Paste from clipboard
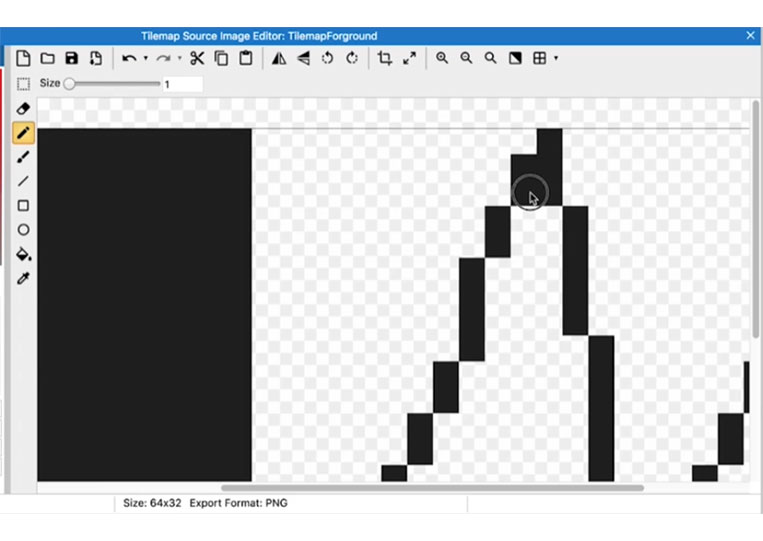 (x=246, y=58)
